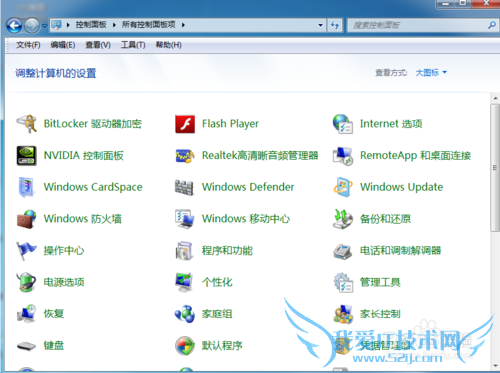The height and width of the screenshot is (373, 500).
Task: Open the 电话和调制解调器 icon
Action: (x=343, y=251)
